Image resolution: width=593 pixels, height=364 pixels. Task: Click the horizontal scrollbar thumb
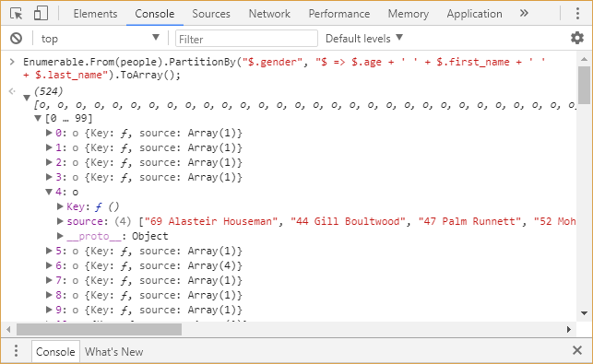pos(99,329)
